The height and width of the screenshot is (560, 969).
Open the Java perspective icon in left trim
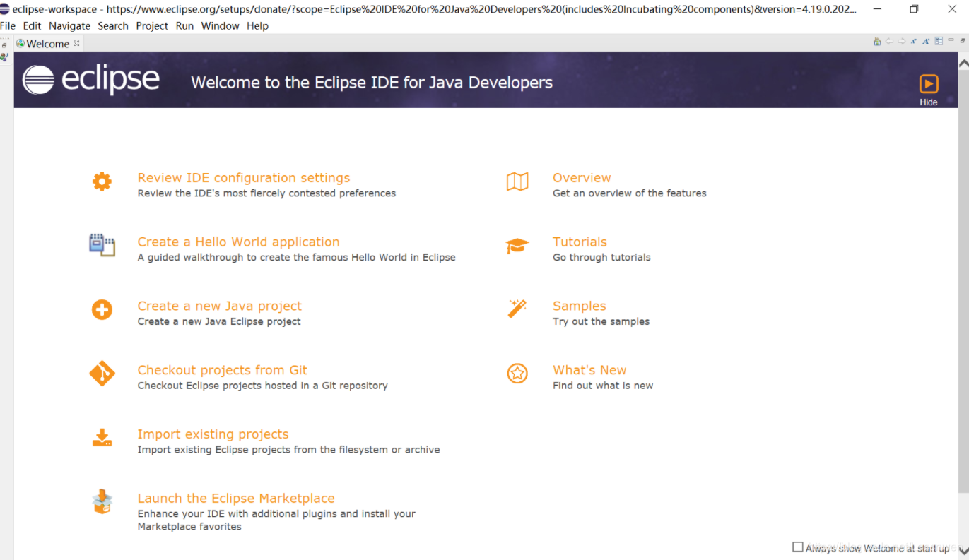coord(4,57)
